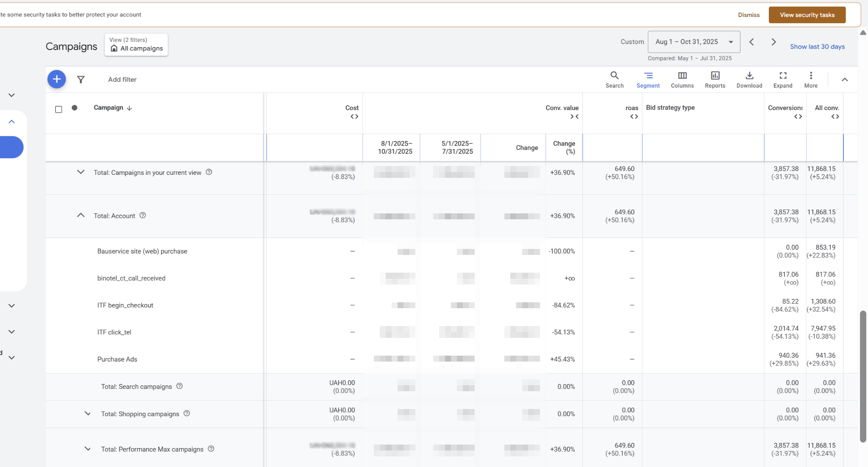The image size is (868, 467).
Task: Sort by Change (%) column header
Action: pyautogui.click(x=564, y=147)
